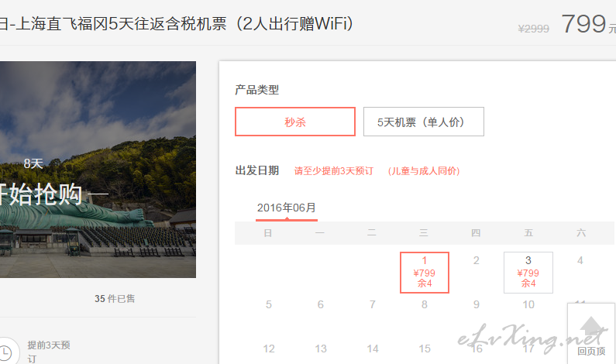Click the crossed-out ¥2999 original price

534,29
